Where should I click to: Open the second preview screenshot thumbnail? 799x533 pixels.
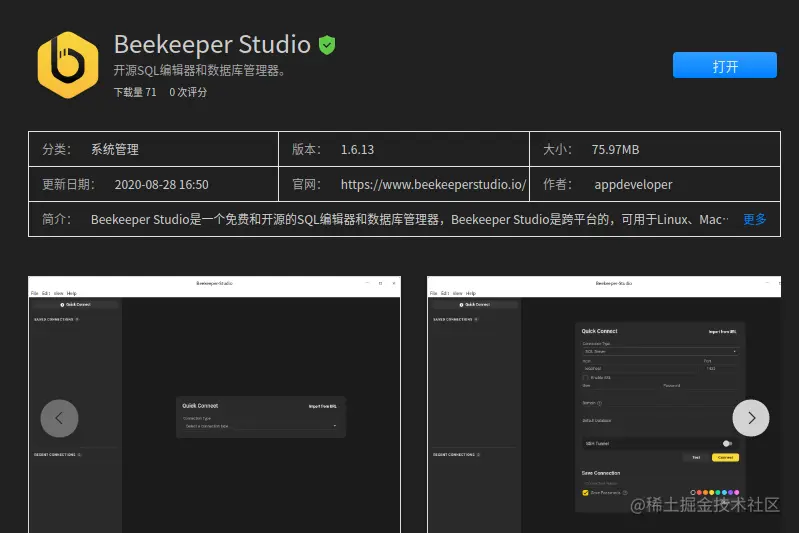pyautogui.click(x=604, y=405)
